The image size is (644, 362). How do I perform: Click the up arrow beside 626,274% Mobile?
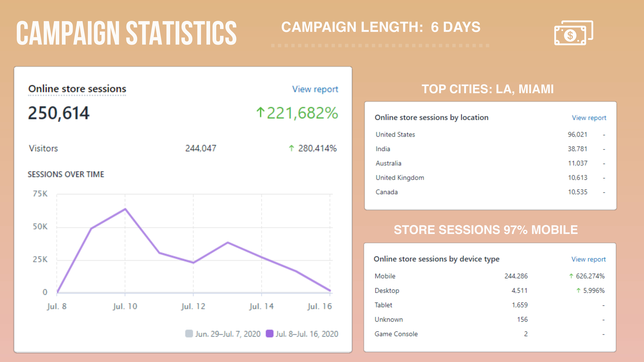pos(571,276)
